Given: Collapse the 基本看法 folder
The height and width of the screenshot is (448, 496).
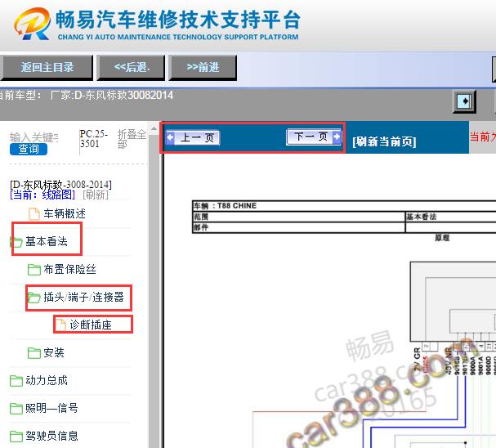Looking at the screenshot, I should pyautogui.click(x=47, y=241).
